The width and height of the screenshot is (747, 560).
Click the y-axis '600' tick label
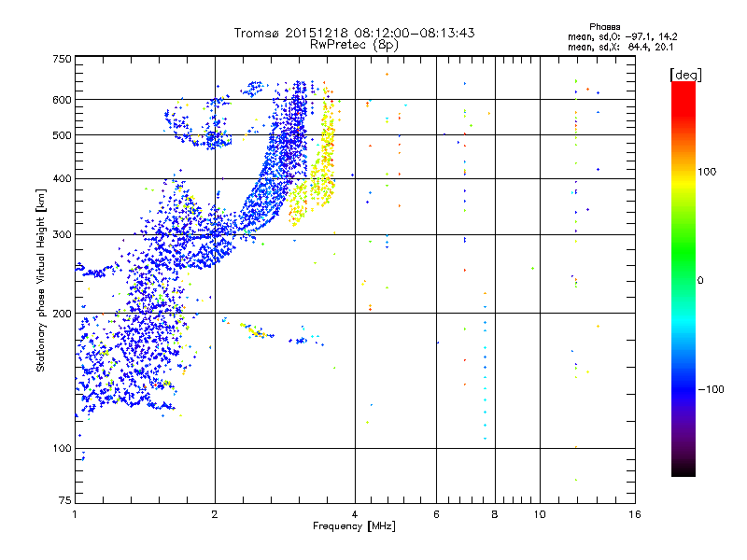62,100
